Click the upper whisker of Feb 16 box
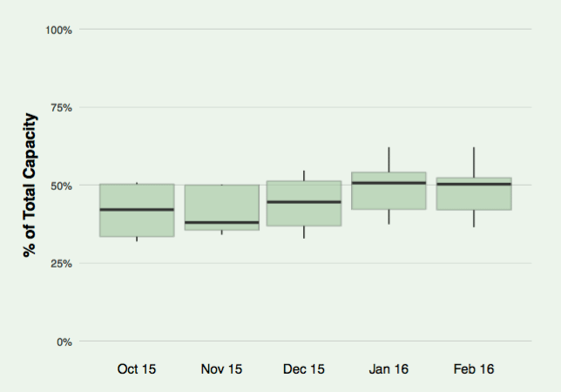Image resolution: width=561 pixels, height=392 pixels. tap(474, 162)
